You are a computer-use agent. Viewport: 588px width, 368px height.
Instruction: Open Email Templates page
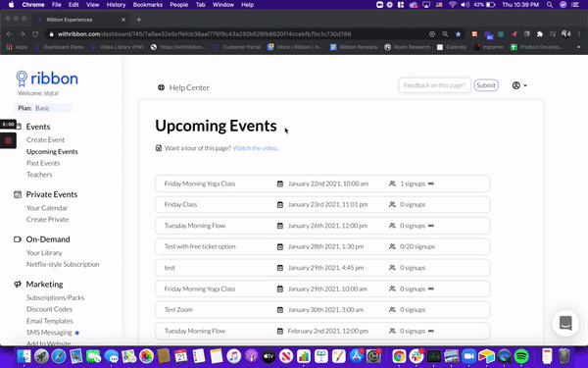50,321
